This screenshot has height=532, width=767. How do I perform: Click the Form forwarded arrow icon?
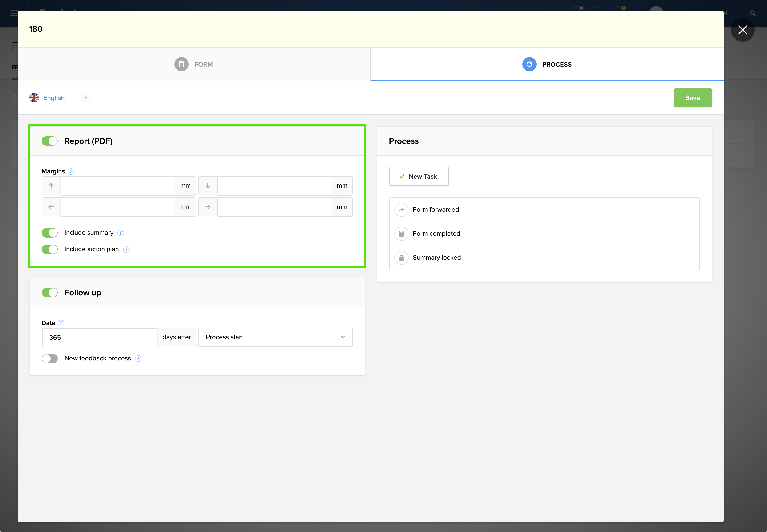401,210
